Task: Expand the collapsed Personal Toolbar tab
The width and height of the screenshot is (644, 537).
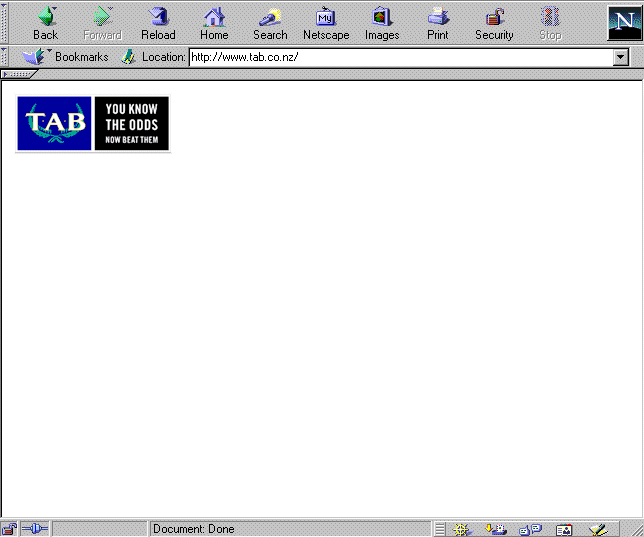Action: pos(20,74)
